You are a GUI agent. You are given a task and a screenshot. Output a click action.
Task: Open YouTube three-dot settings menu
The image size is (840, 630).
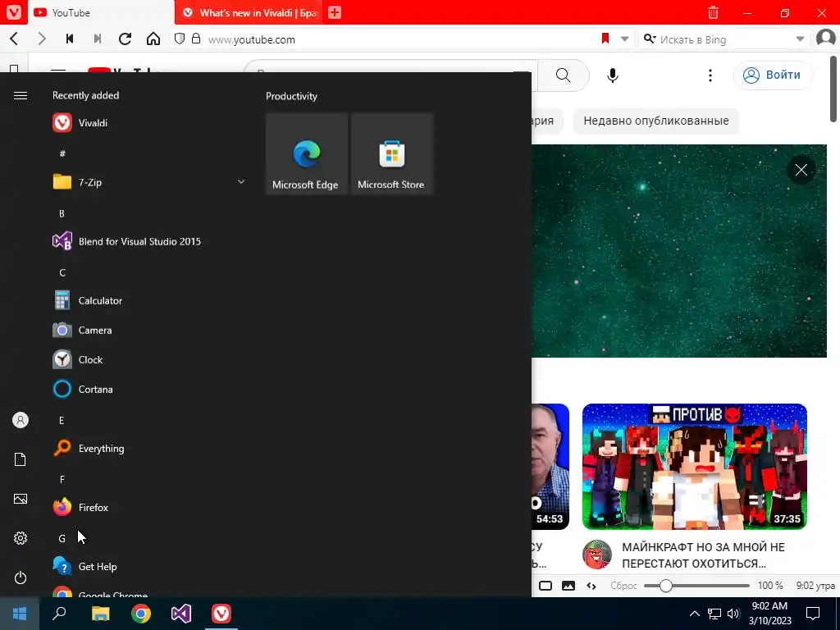[x=710, y=75]
